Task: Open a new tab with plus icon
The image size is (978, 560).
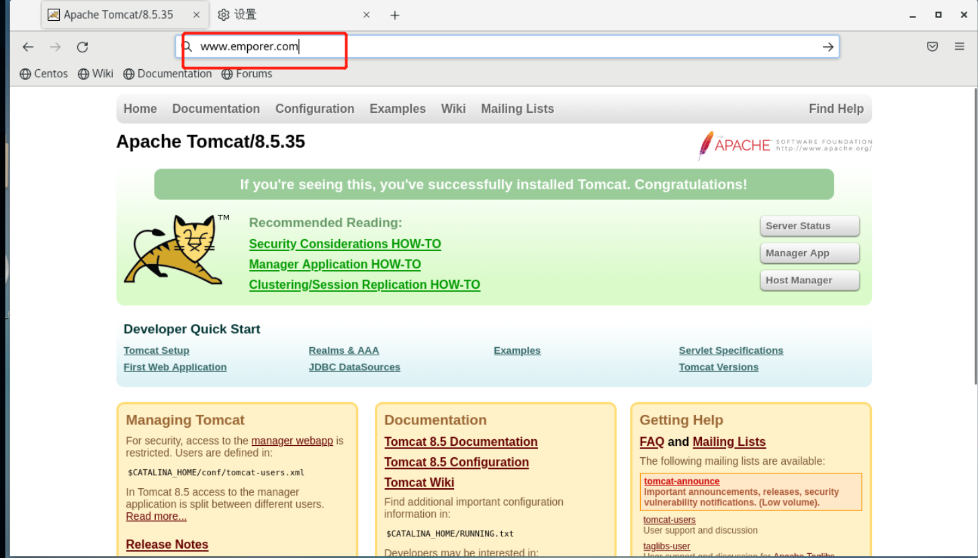Action: pyautogui.click(x=395, y=15)
